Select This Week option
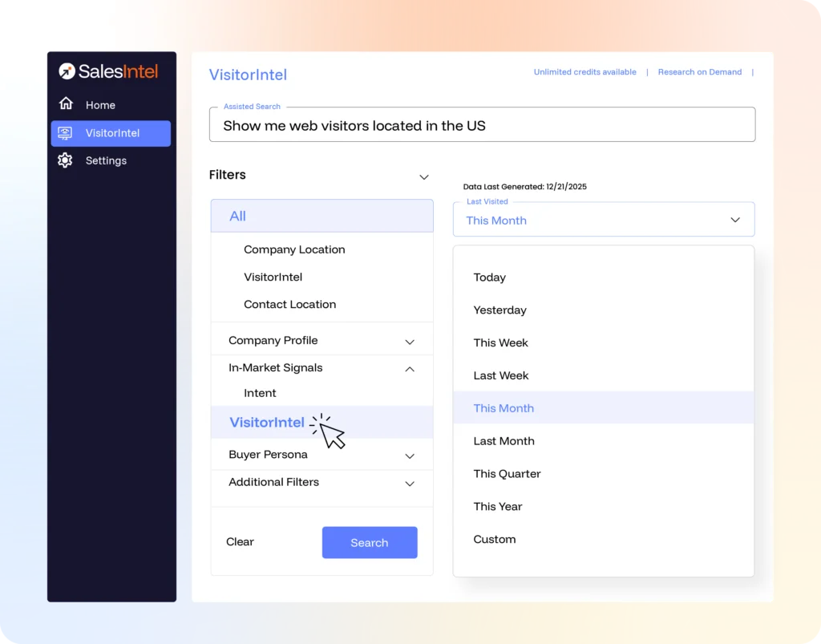The height and width of the screenshot is (644, 821). point(603,343)
